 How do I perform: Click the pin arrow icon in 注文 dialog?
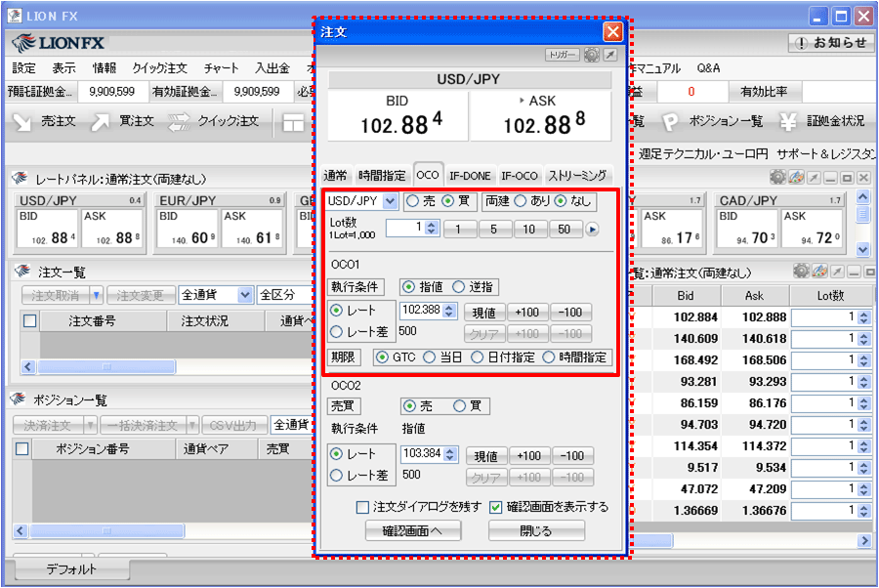click(609, 55)
